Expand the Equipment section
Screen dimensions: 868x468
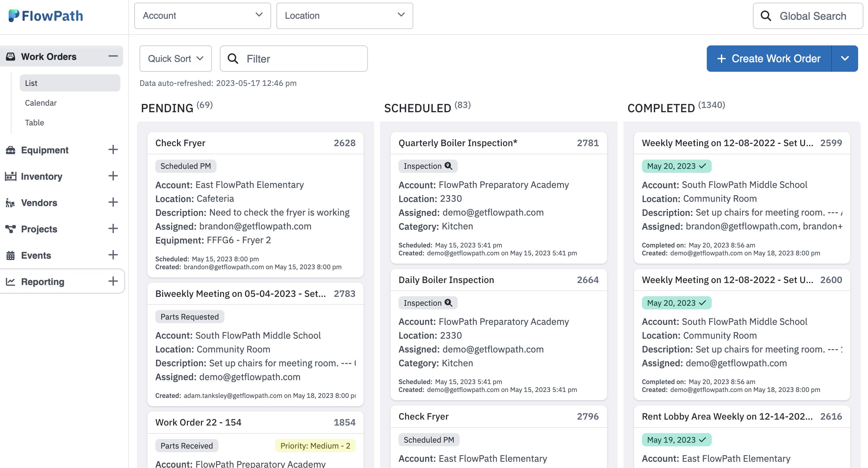[114, 150]
